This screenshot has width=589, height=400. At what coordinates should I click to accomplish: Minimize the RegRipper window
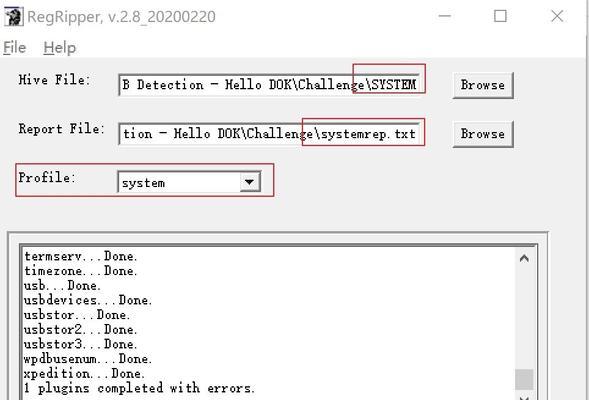pos(444,16)
